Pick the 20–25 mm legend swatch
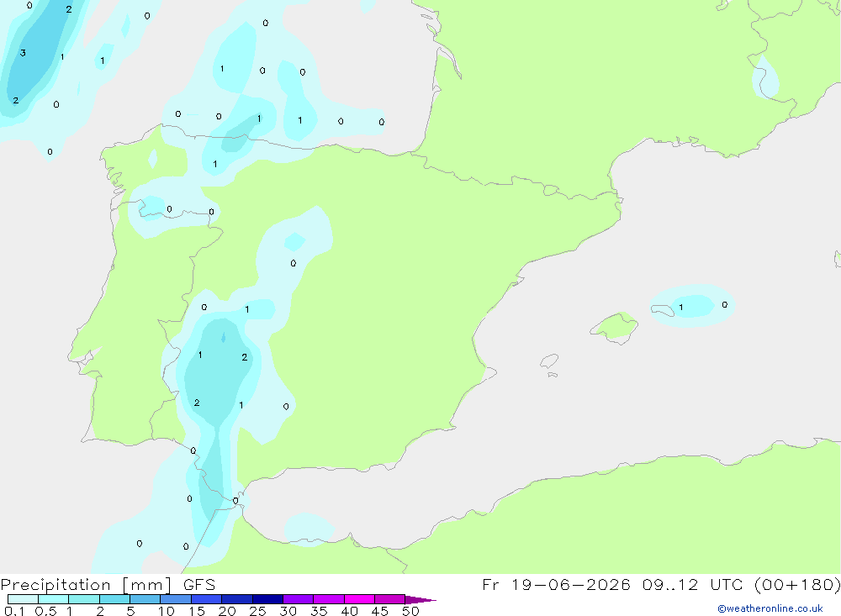Image resolution: width=841 pixels, height=616 pixels. pyautogui.click(x=236, y=599)
